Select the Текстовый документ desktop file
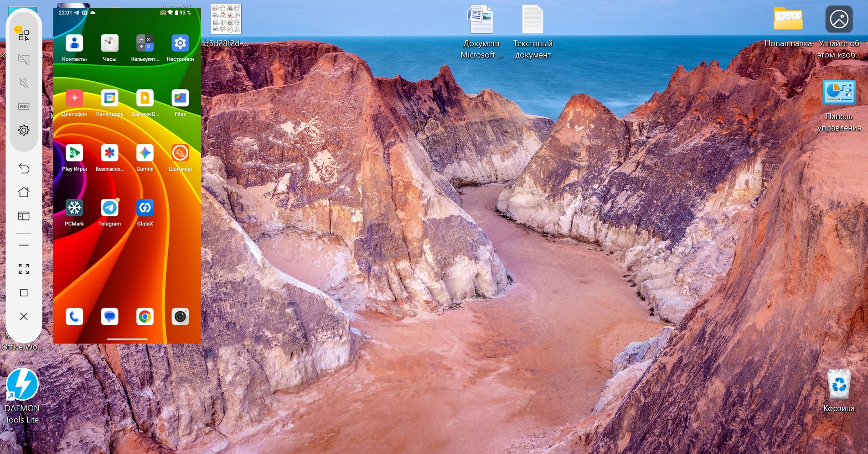 pyautogui.click(x=532, y=32)
